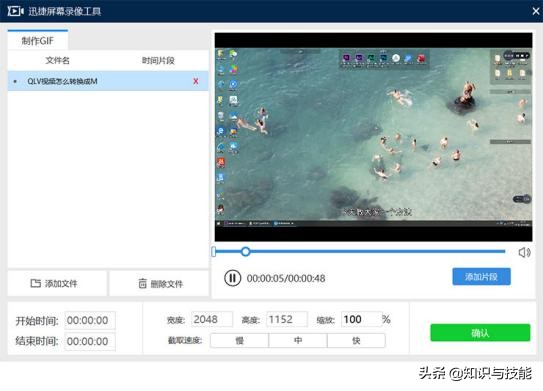
Task: Pause the video playback
Action: (x=232, y=278)
